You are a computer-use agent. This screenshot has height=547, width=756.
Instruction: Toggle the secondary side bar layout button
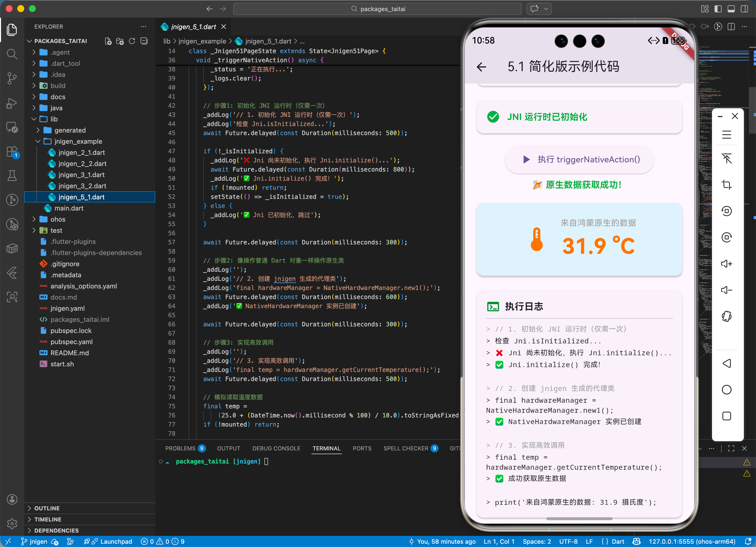[744, 9]
